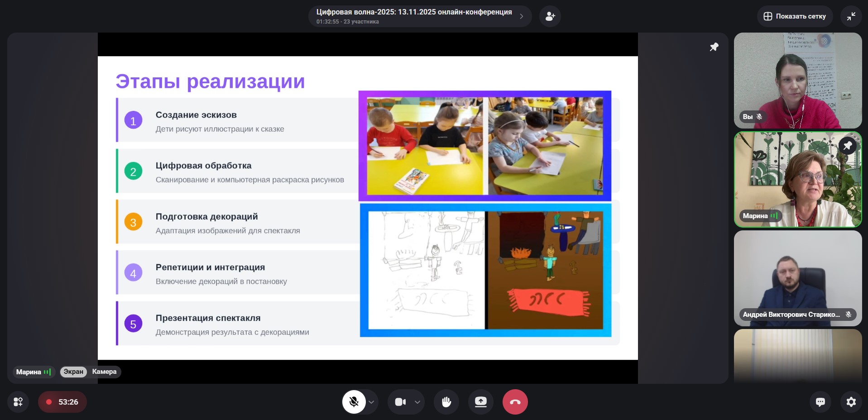The image size is (868, 420).
Task: Expand microphone options dropdown arrow
Action: (x=371, y=402)
